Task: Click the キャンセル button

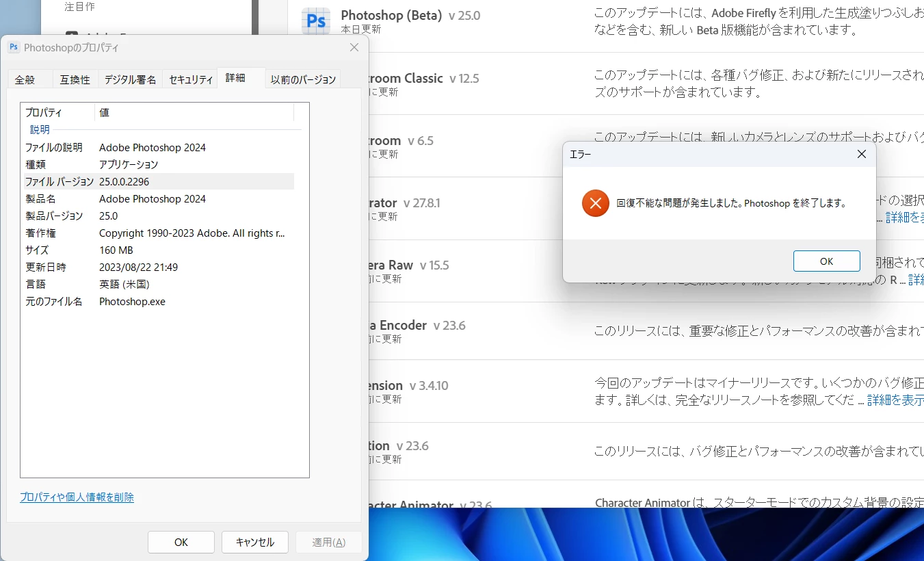Action: [255, 542]
